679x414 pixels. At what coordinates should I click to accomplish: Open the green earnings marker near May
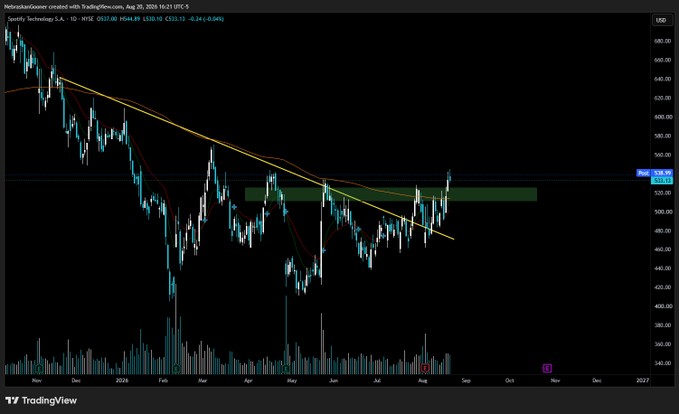(x=286, y=369)
